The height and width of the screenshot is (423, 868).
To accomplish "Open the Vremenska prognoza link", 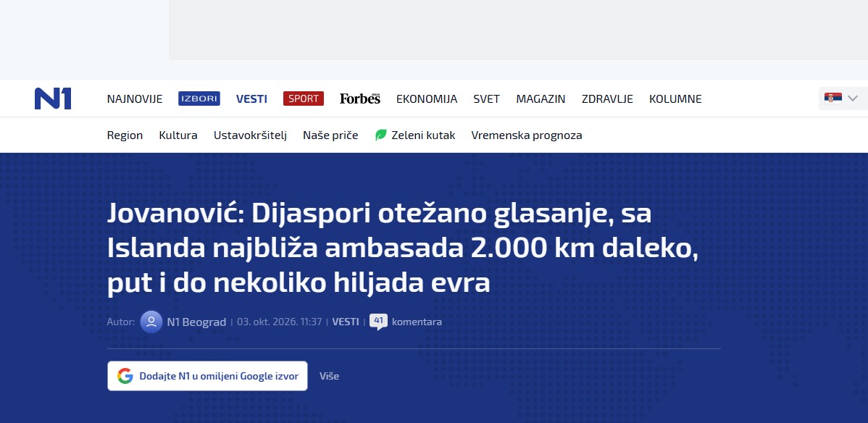I will pyautogui.click(x=527, y=135).
